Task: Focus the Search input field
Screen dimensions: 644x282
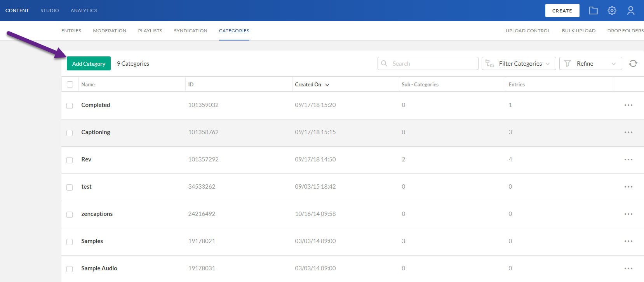Action: [x=428, y=63]
